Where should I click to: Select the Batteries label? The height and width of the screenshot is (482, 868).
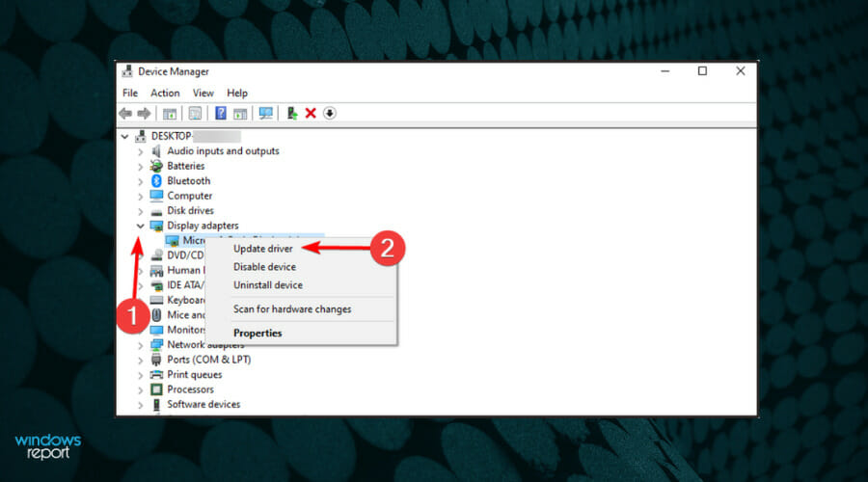point(186,166)
